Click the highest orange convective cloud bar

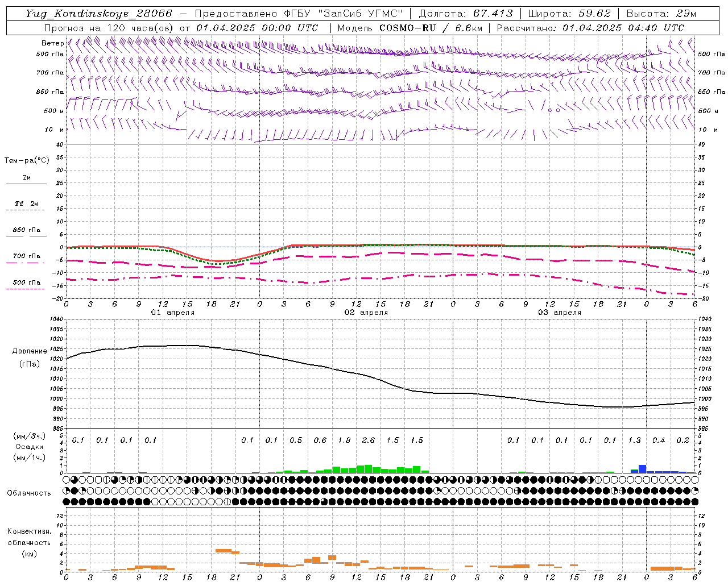click(x=223, y=550)
